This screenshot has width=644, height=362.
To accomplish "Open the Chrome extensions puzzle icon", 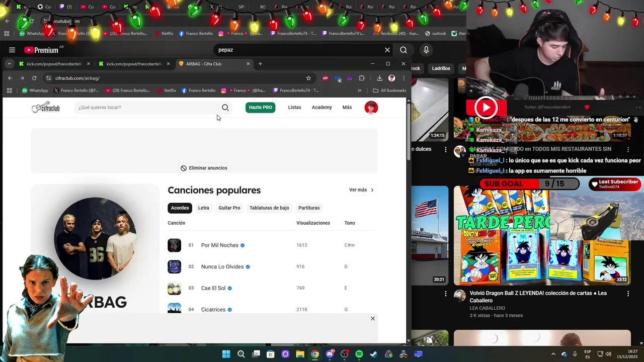I will [362, 78].
